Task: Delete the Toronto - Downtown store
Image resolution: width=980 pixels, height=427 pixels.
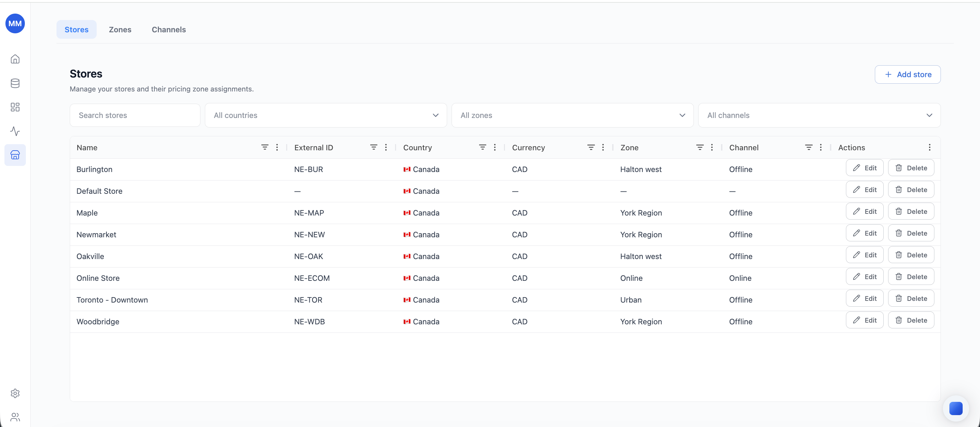Action: [911, 298]
